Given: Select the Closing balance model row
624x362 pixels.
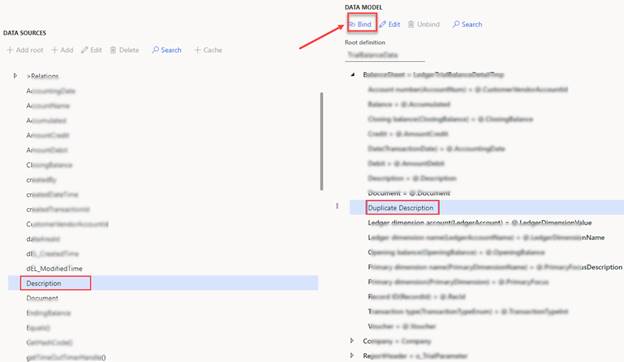Looking at the screenshot, I should tap(450, 119).
